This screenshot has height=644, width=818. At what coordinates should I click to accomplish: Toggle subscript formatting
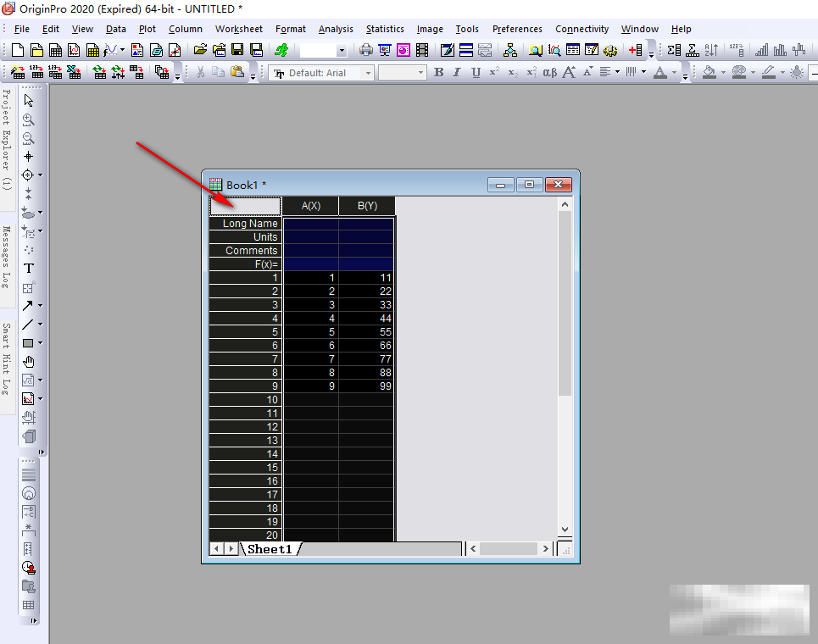pos(513,73)
